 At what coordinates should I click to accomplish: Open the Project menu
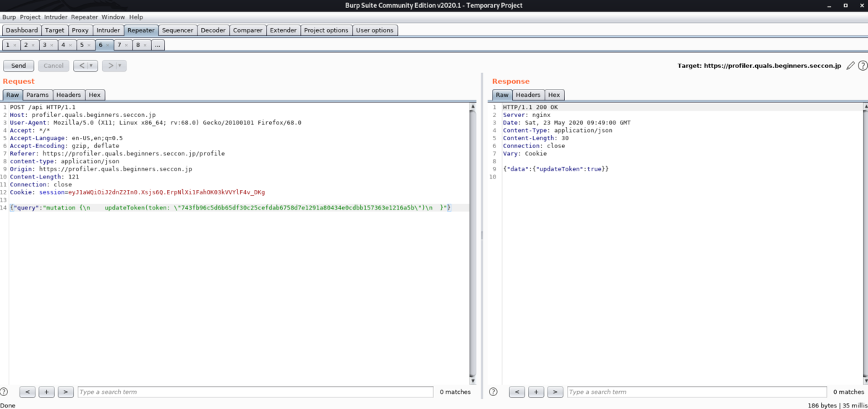click(x=30, y=17)
